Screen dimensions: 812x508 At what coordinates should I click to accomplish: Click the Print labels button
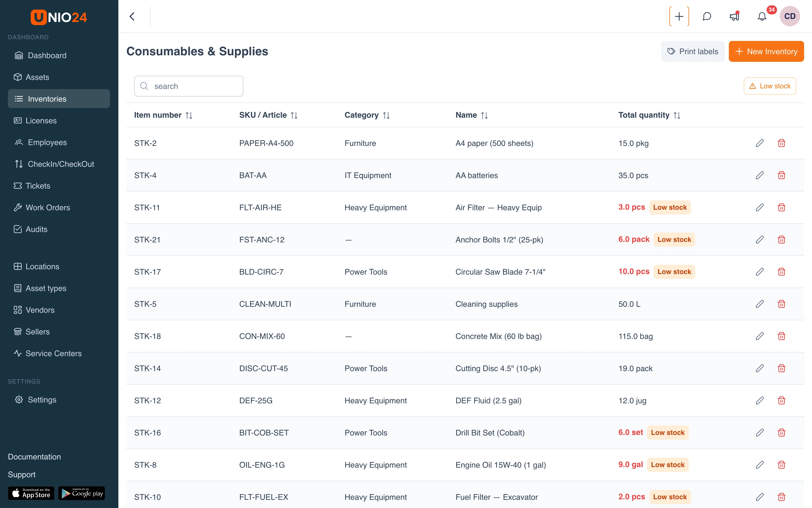[x=692, y=51]
